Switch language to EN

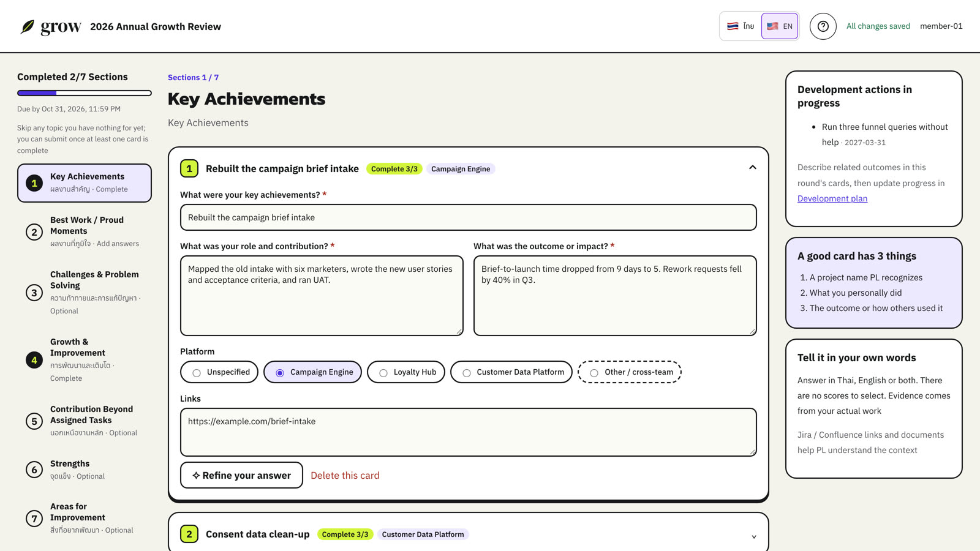[x=780, y=26]
